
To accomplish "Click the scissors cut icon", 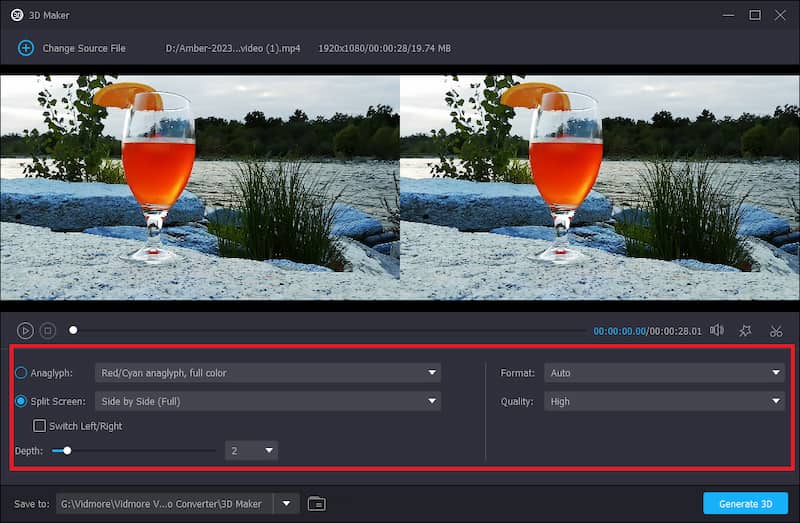I will 776,330.
